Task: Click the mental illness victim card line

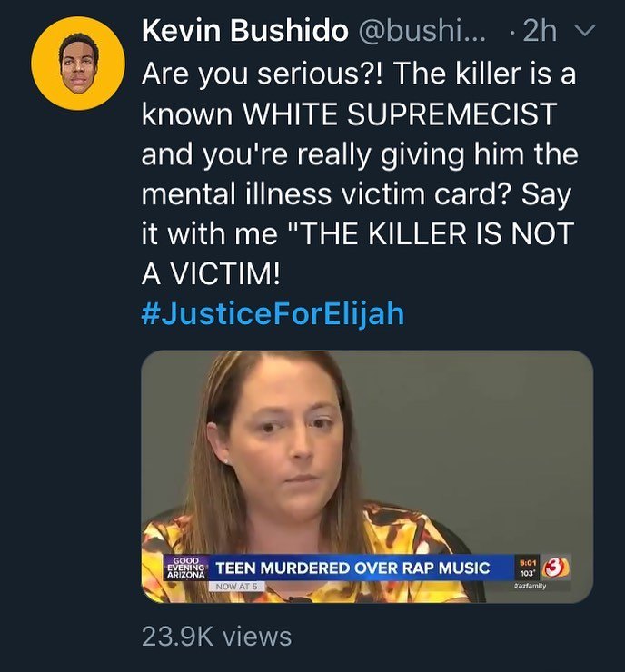Action: pyautogui.click(x=357, y=194)
